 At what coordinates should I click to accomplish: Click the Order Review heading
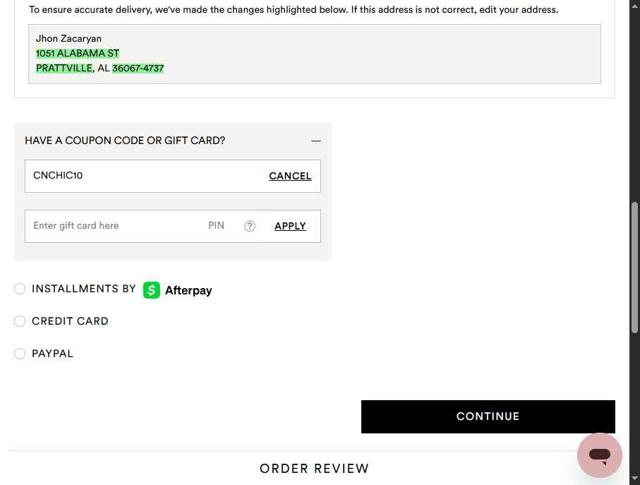[314, 468]
